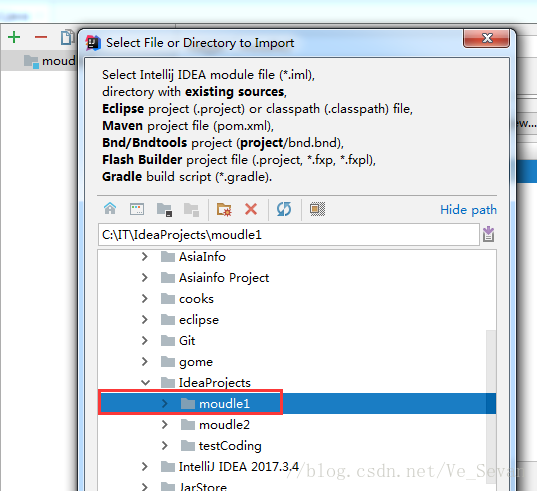The width and height of the screenshot is (537, 491).
Task: Click the red Remove minus icon in background window
Action: click(x=41, y=37)
